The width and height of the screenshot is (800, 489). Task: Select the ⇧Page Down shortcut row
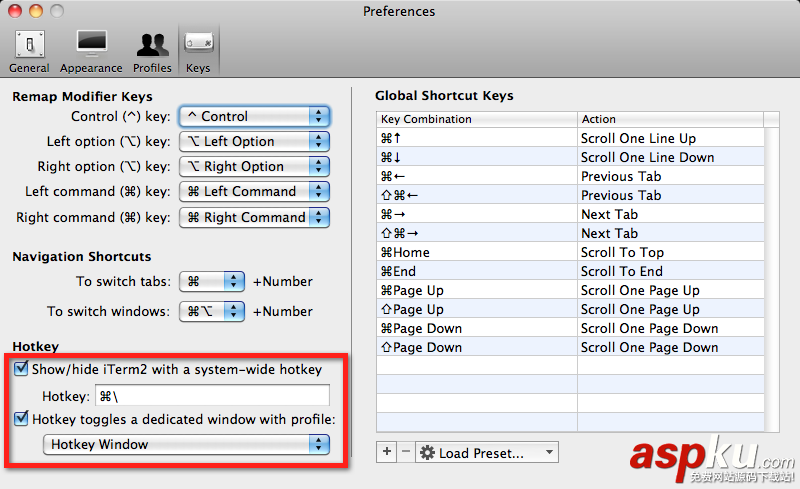click(x=570, y=347)
